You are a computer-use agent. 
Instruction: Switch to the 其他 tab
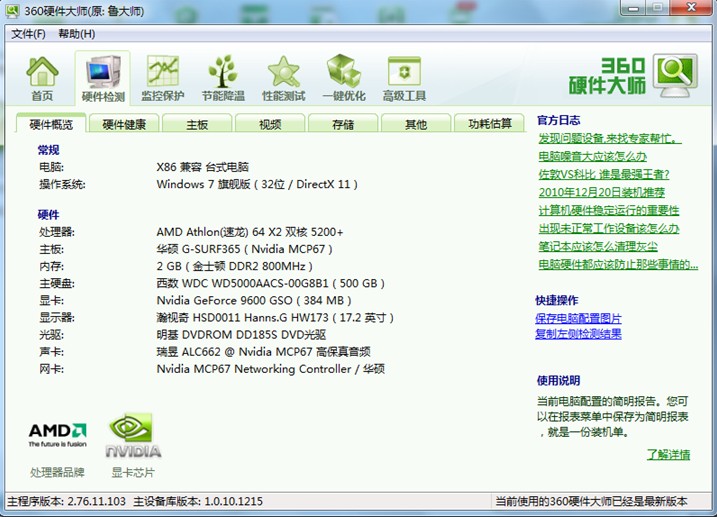pos(416,124)
